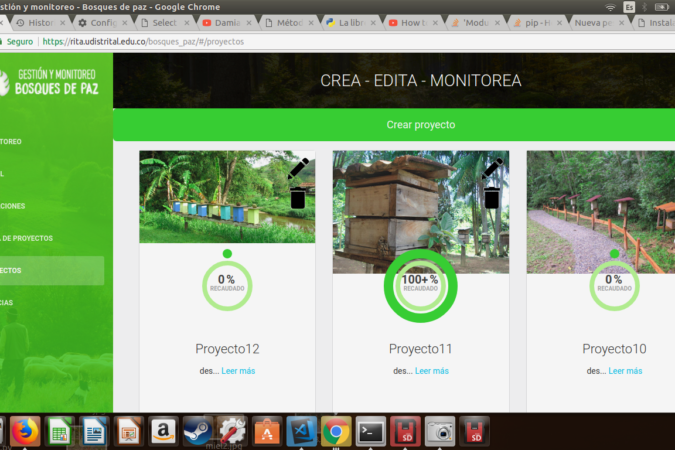The width and height of the screenshot is (675, 450).
Task: Switch to the Nueva pe browser tab
Action: 599,23
